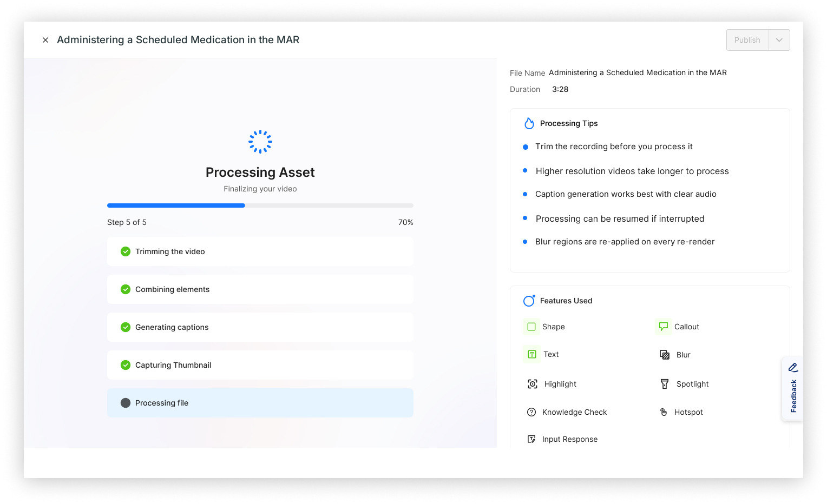Click tip 'Trim the recording before you process it'
The height and width of the screenshot is (504, 827).
coord(614,147)
